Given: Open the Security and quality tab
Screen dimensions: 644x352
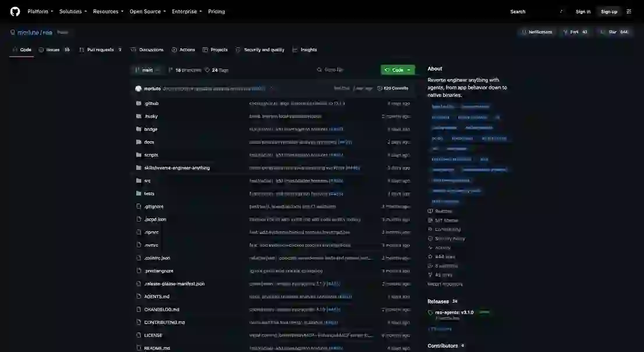Looking at the screenshot, I should 260,49.
